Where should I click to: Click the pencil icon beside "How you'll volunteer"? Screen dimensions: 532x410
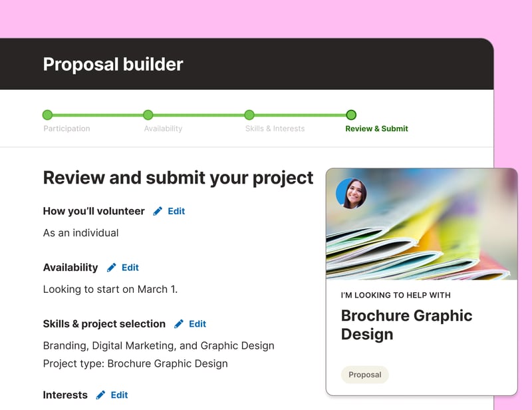(x=157, y=211)
